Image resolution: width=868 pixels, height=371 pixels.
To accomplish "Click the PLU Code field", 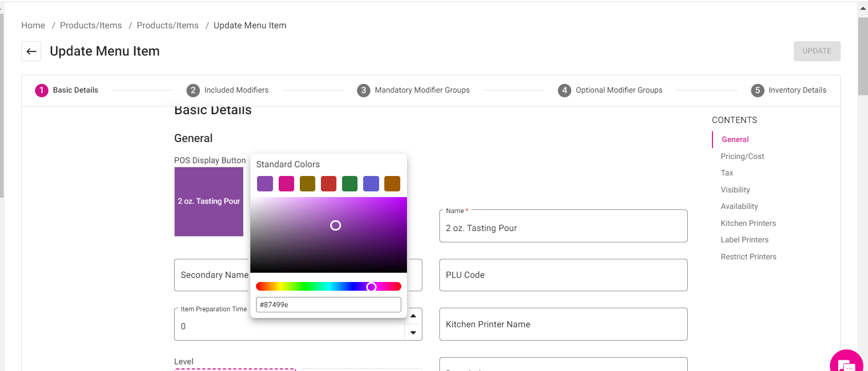I will (x=563, y=275).
